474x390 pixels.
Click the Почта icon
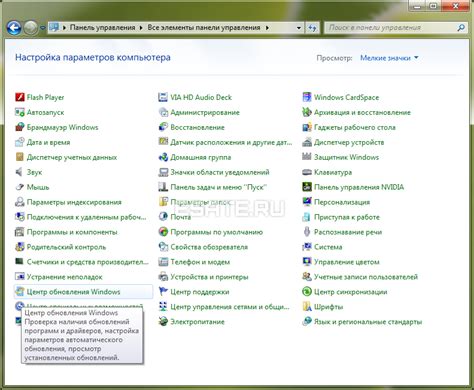[163, 217]
